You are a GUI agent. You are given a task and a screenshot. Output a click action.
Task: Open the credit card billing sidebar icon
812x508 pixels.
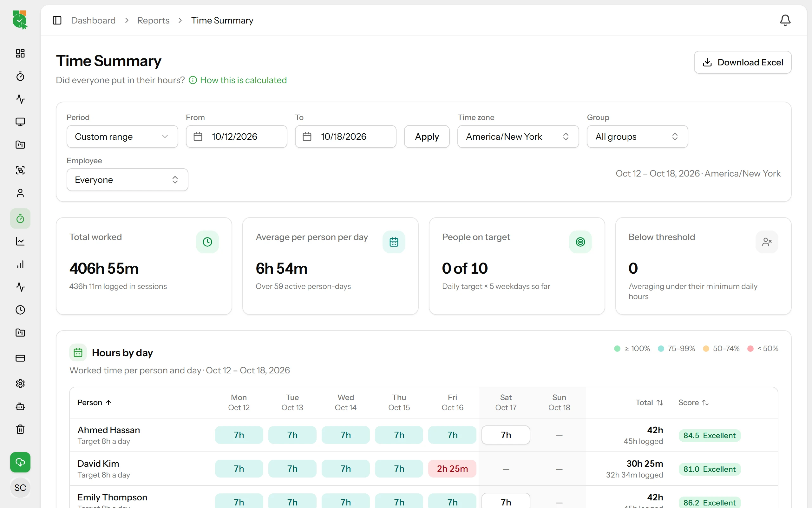(20, 358)
